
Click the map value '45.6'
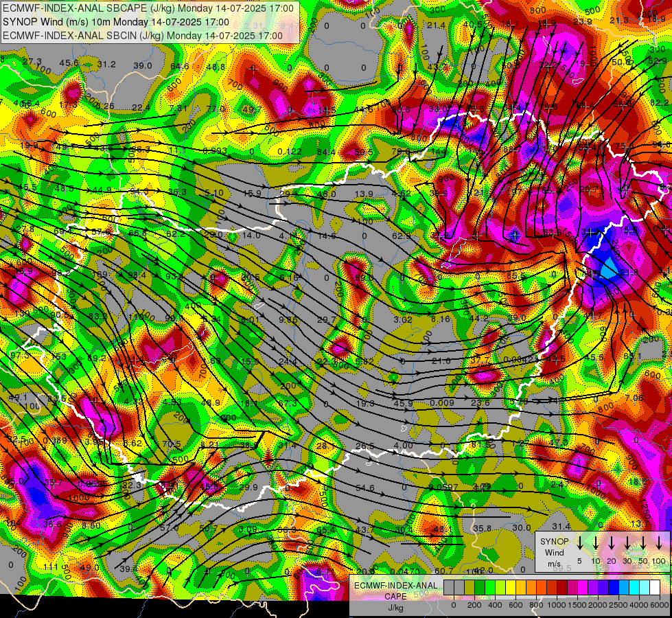(x=69, y=63)
